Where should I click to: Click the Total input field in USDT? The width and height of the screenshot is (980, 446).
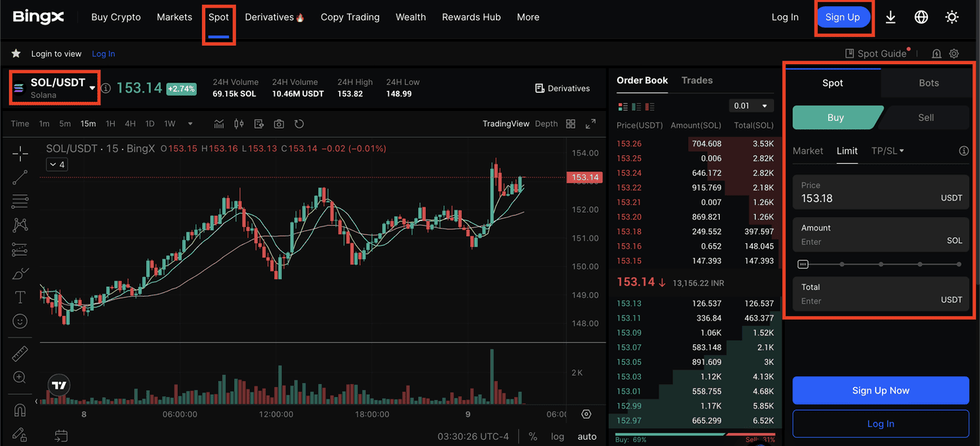(880, 294)
